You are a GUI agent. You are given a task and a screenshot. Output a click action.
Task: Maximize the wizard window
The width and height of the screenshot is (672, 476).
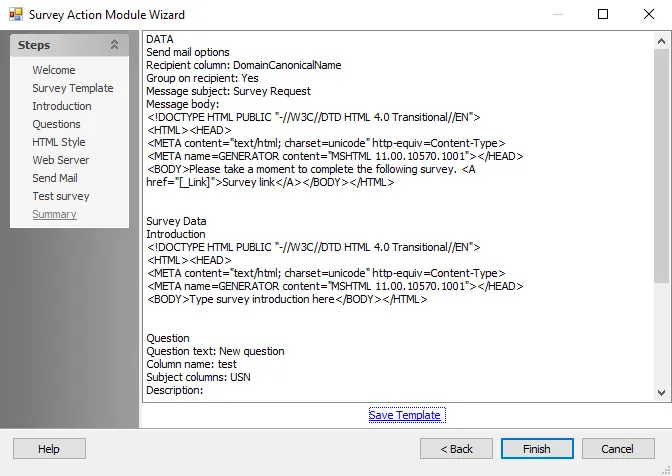pos(603,14)
